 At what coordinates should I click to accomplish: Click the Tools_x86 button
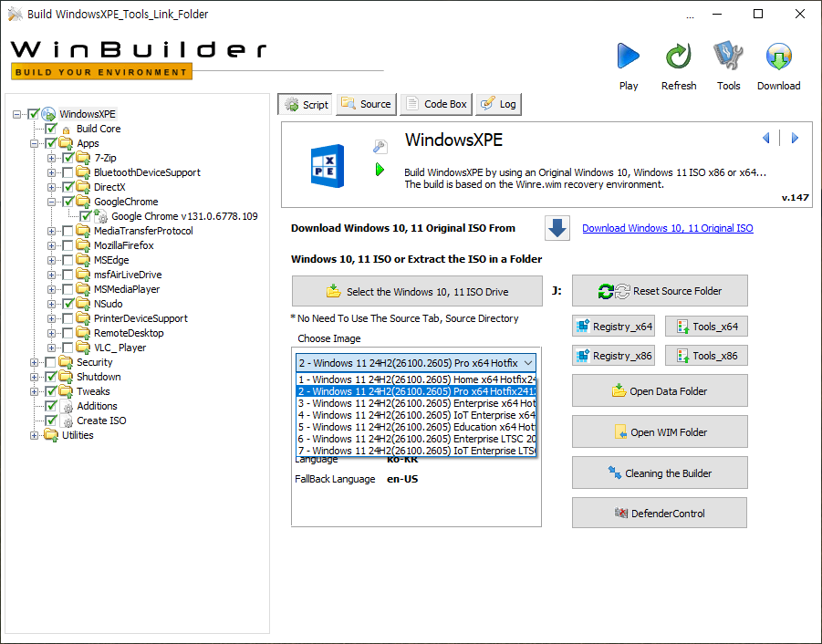click(x=706, y=356)
